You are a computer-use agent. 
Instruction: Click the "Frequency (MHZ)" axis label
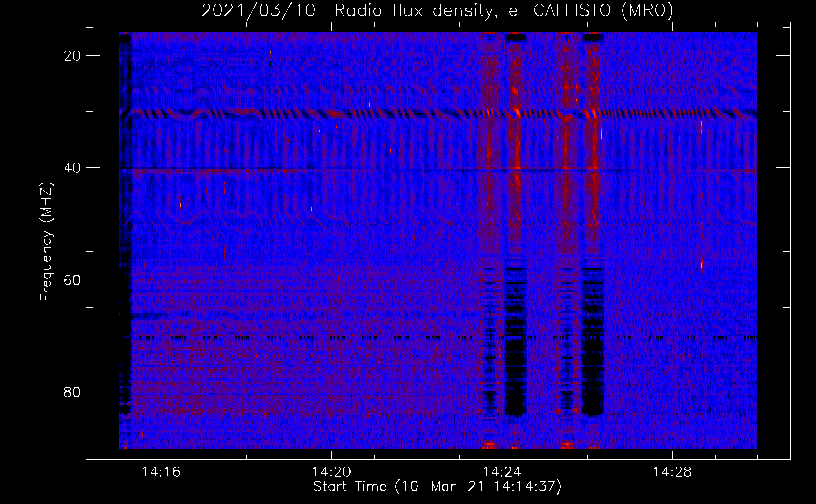pos(46,242)
